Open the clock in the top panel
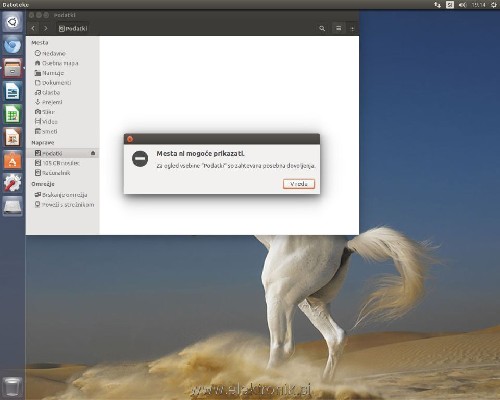 (x=478, y=5)
